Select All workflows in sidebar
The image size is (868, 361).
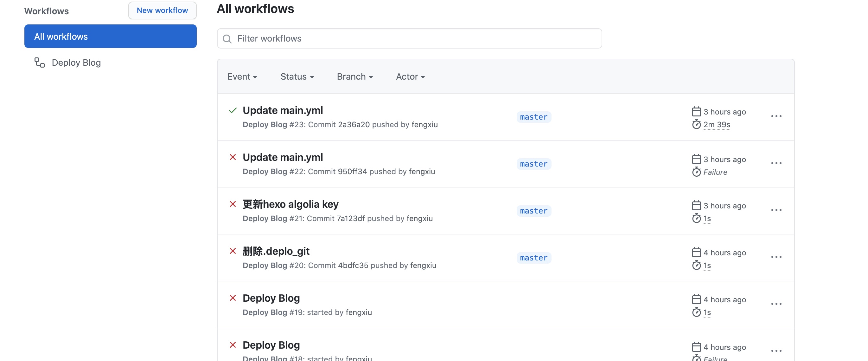coord(110,36)
